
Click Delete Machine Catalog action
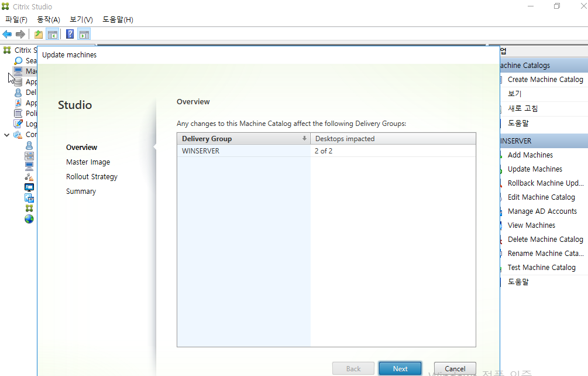pos(545,240)
